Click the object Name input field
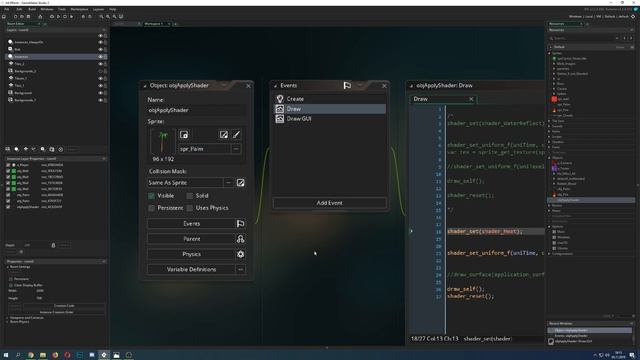The image size is (640, 360). (196, 110)
